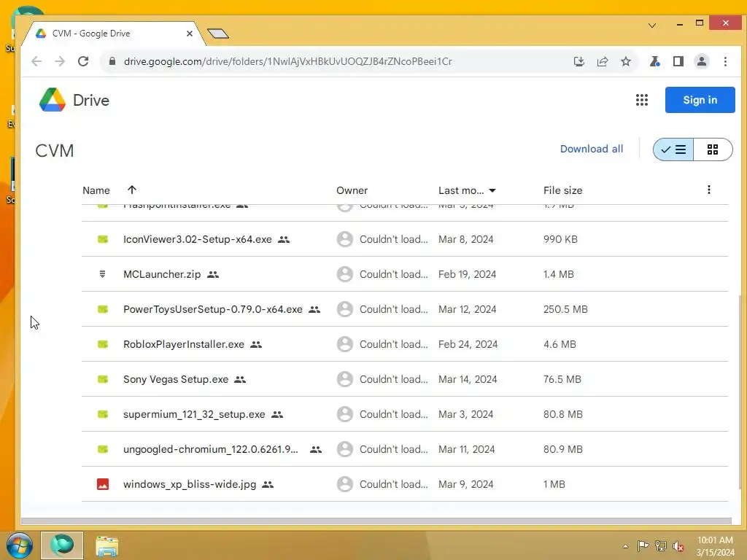
Task: Click owner avatar in Sony Vegas row
Action: tap(345, 379)
